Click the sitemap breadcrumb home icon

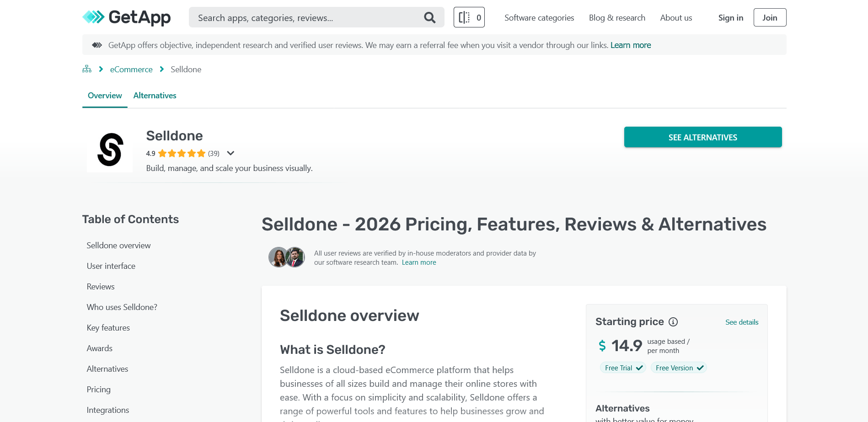tap(87, 69)
